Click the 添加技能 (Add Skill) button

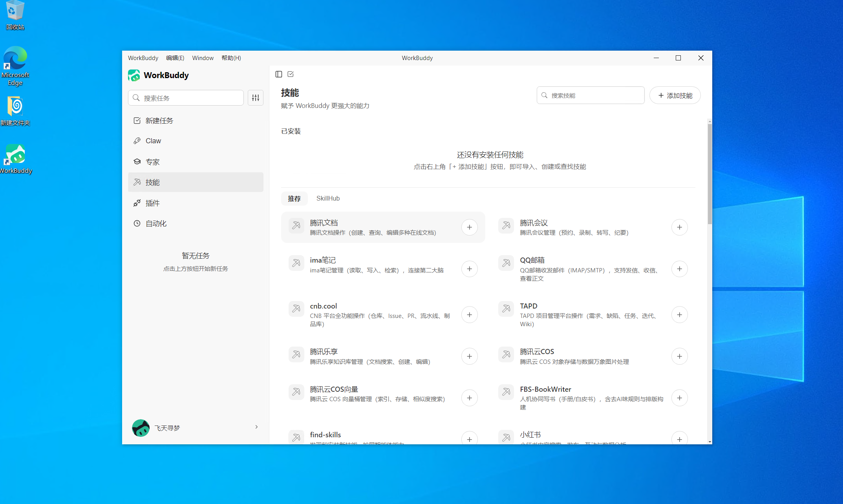pos(675,95)
